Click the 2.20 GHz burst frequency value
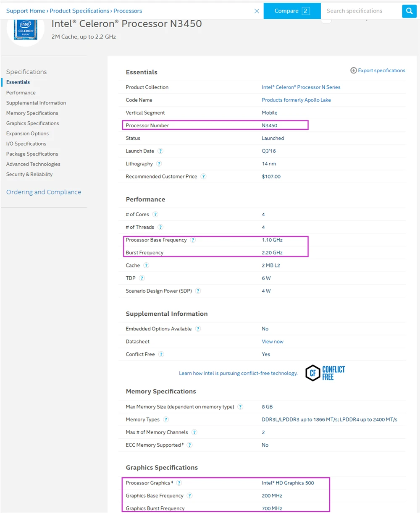The width and height of the screenshot is (420, 513). (272, 253)
